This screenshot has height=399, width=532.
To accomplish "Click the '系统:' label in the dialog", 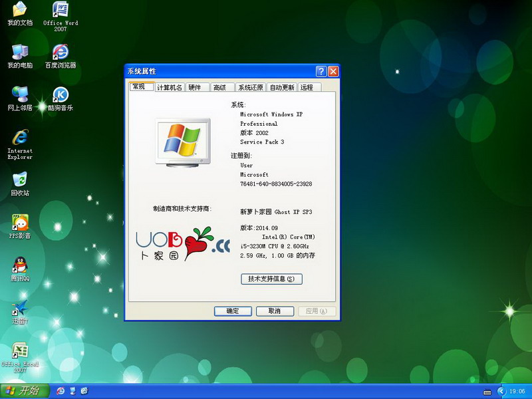I will [x=239, y=105].
